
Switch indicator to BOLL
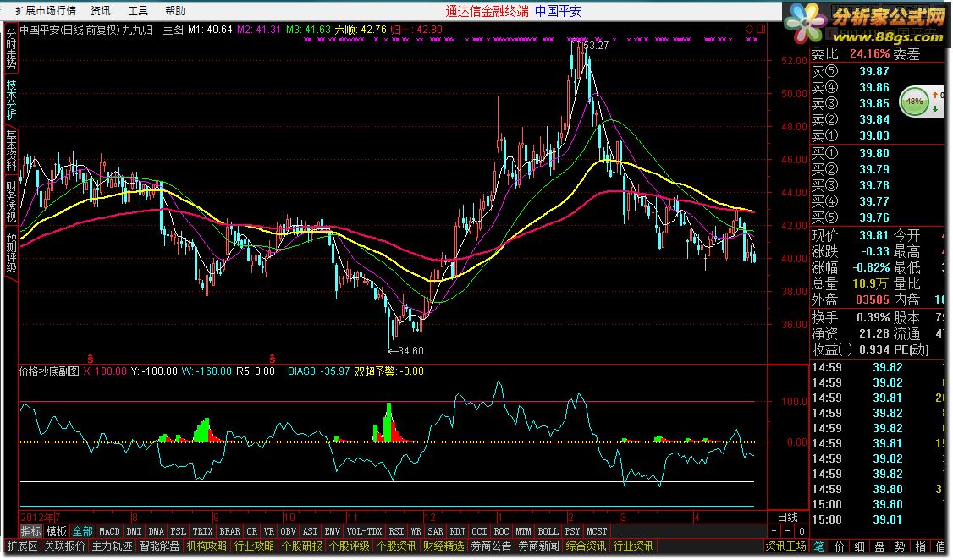pyautogui.click(x=548, y=531)
